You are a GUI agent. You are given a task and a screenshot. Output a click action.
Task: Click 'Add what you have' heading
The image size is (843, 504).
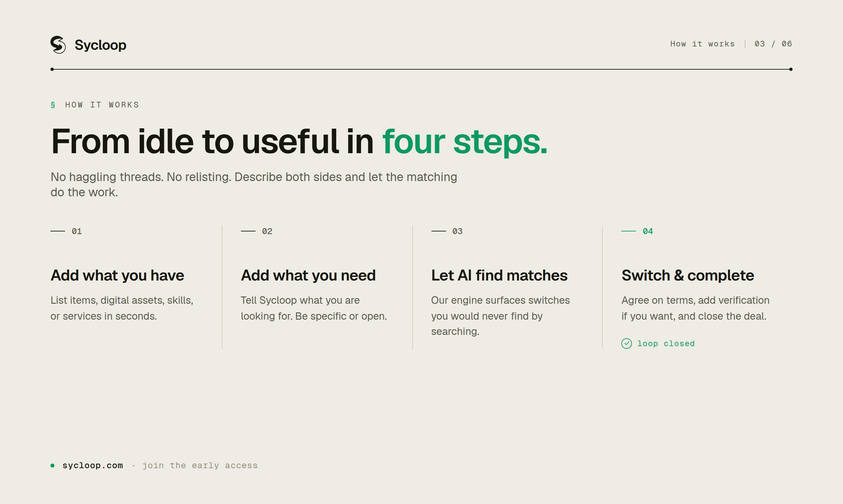pos(117,276)
